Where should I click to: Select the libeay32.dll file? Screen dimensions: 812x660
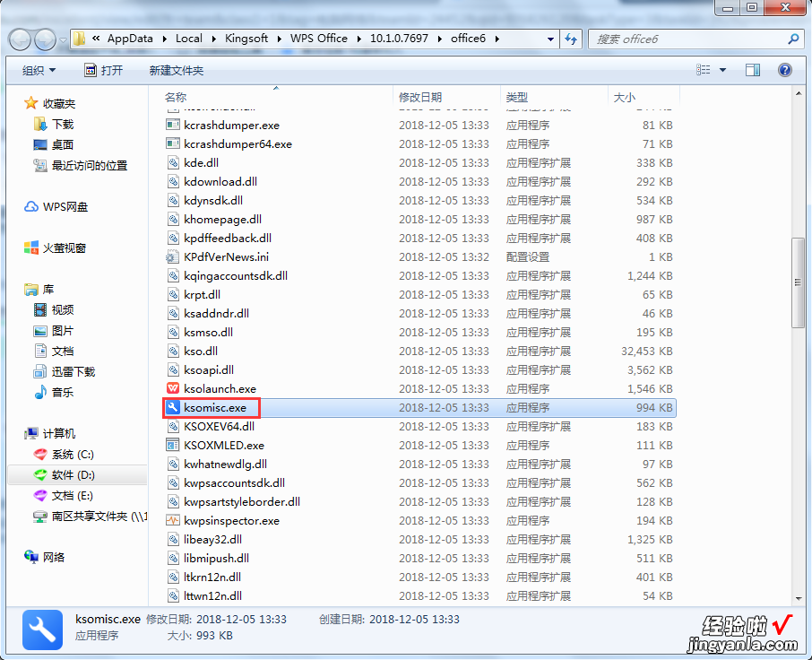(x=212, y=539)
